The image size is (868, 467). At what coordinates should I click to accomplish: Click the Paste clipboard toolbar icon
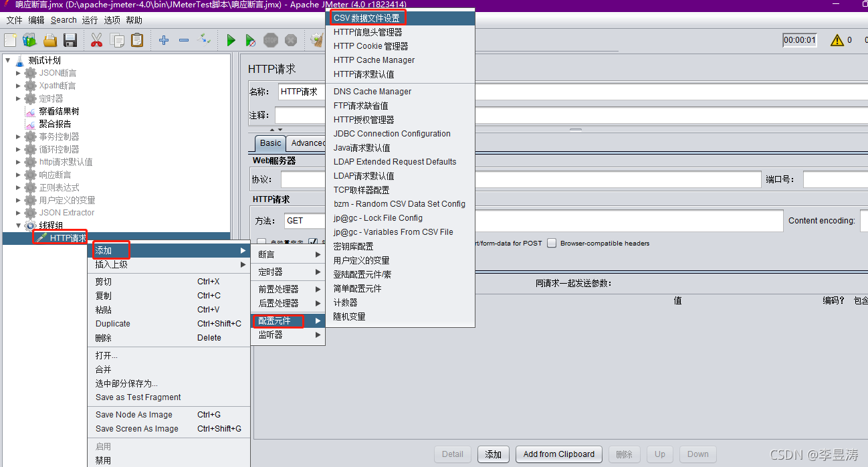(137, 40)
